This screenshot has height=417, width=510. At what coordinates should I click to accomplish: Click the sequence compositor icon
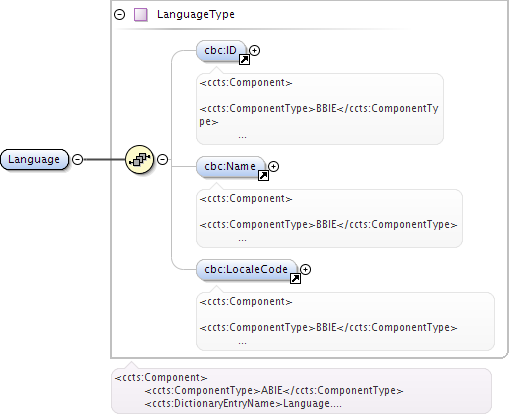[x=139, y=159]
